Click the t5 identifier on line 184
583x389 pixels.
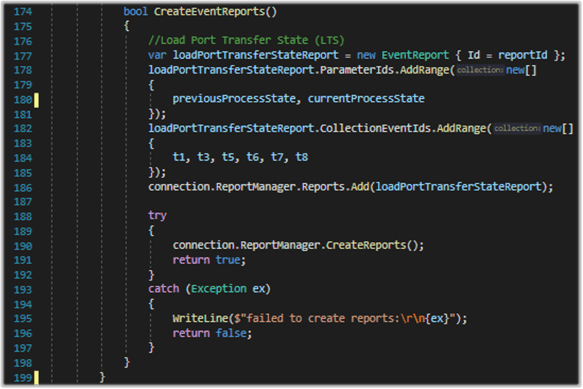(228, 157)
